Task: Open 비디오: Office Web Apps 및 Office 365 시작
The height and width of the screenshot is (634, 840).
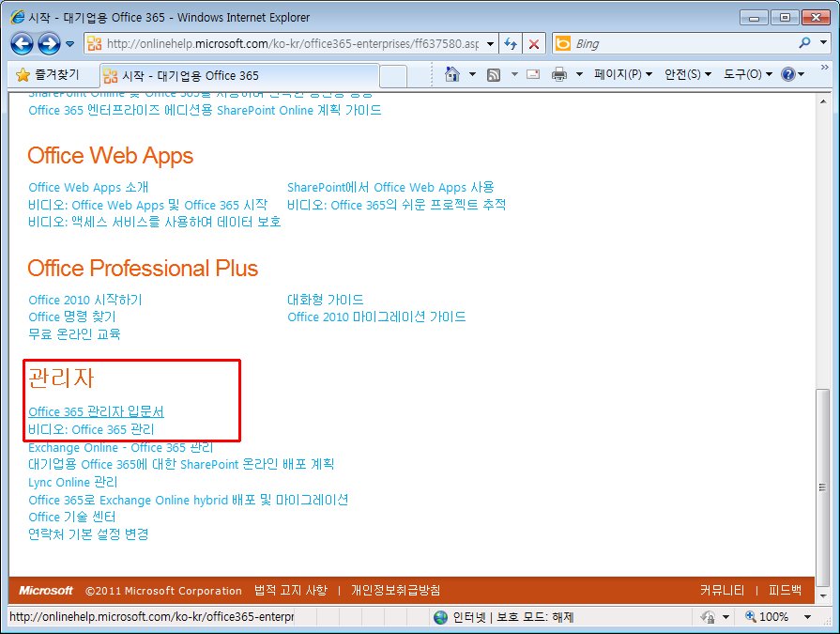Action: point(148,205)
